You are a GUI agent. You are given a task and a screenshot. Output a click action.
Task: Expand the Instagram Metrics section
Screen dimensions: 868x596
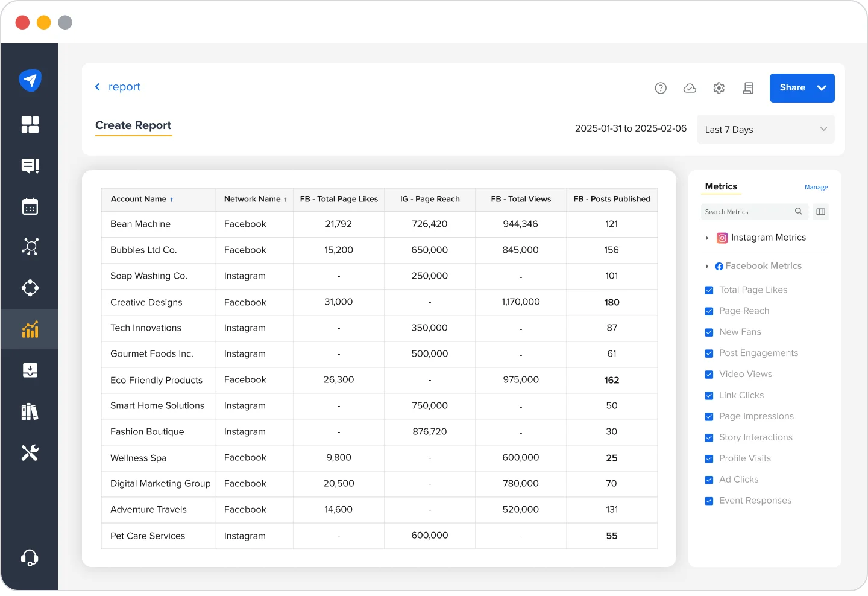[706, 238]
